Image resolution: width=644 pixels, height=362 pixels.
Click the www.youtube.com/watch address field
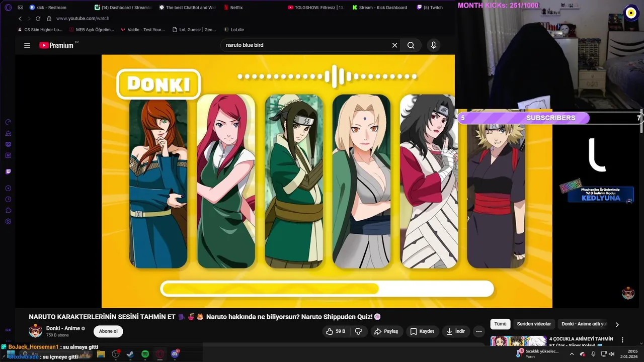(x=83, y=19)
